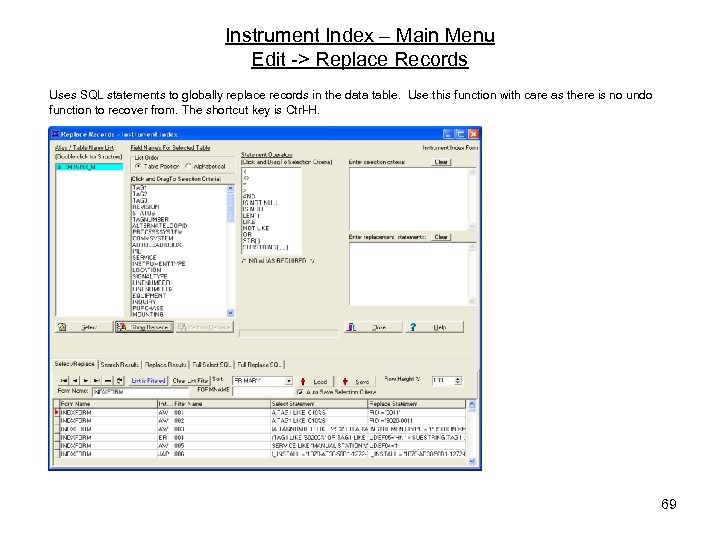The height and width of the screenshot is (540, 720).
Task: Select the highlighted alias in Table Name List
Action: pyautogui.click(x=90, y=167)
